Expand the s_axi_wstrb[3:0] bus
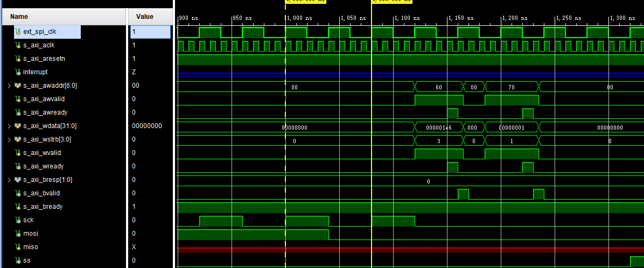The height and width of the screenshot is (268, 644). pos(9,139)
